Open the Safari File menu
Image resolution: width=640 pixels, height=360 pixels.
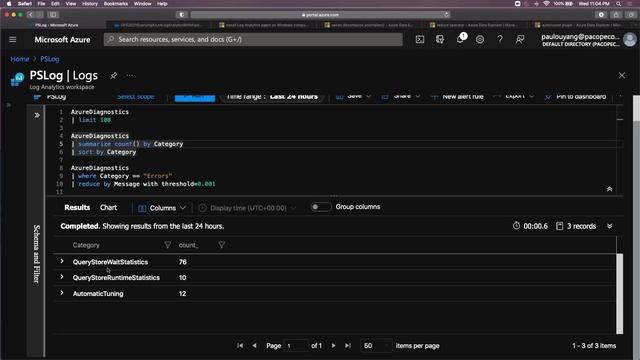41,4
